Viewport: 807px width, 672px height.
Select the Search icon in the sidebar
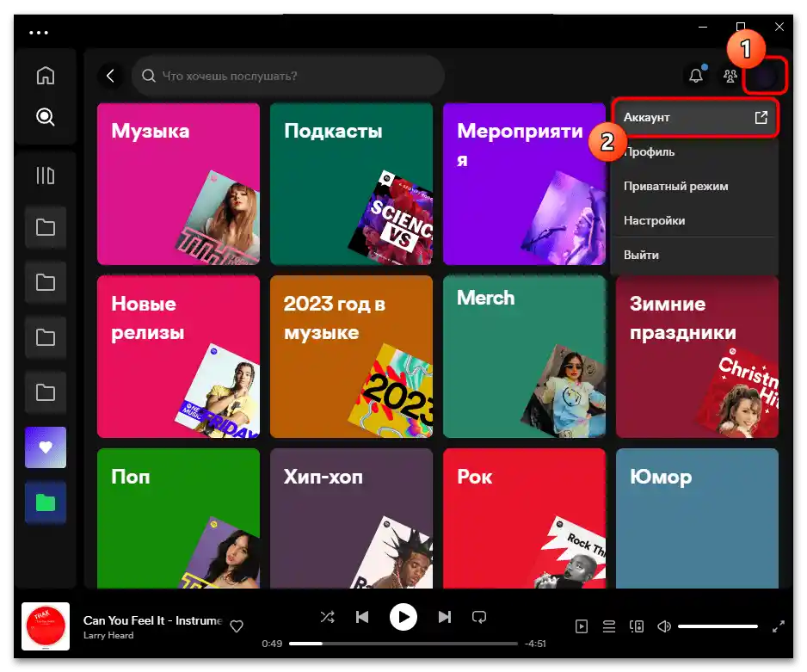click(x=46, y=117)
